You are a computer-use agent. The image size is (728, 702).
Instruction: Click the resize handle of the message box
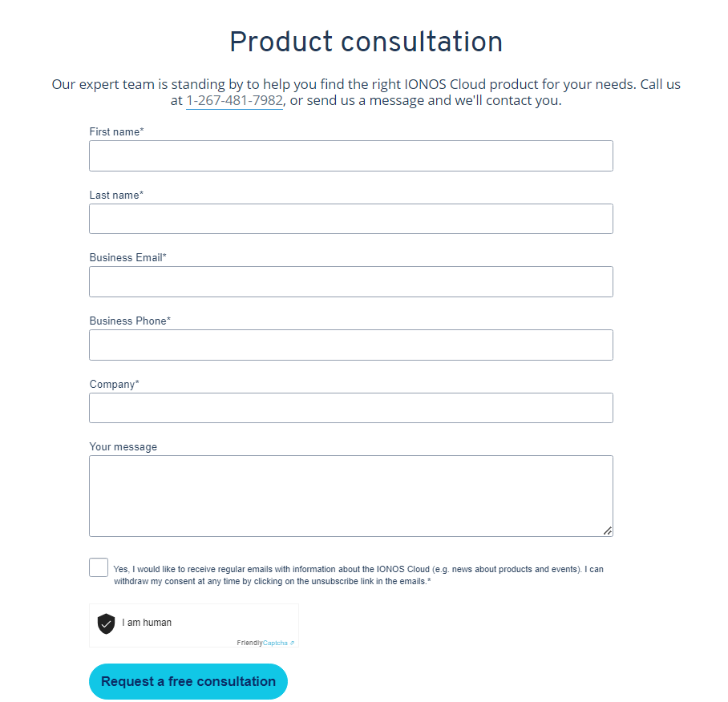[x=608, y=530]
